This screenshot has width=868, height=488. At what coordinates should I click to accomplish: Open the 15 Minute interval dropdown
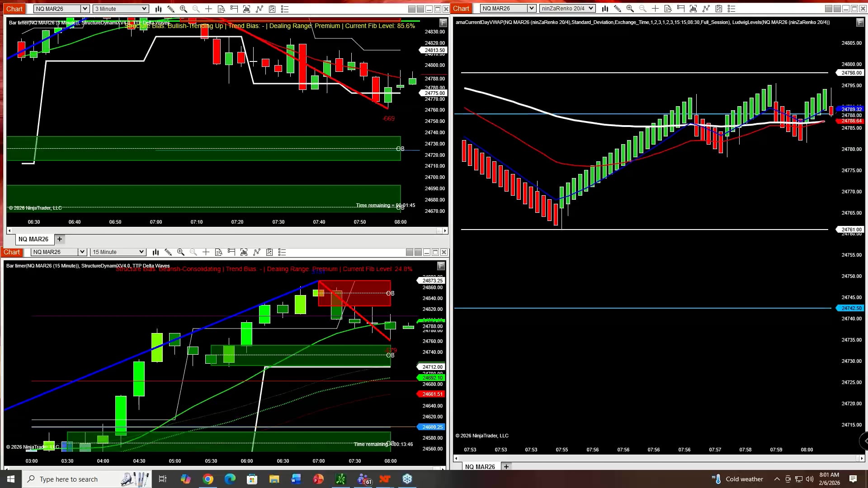click(x=118, y=252)
